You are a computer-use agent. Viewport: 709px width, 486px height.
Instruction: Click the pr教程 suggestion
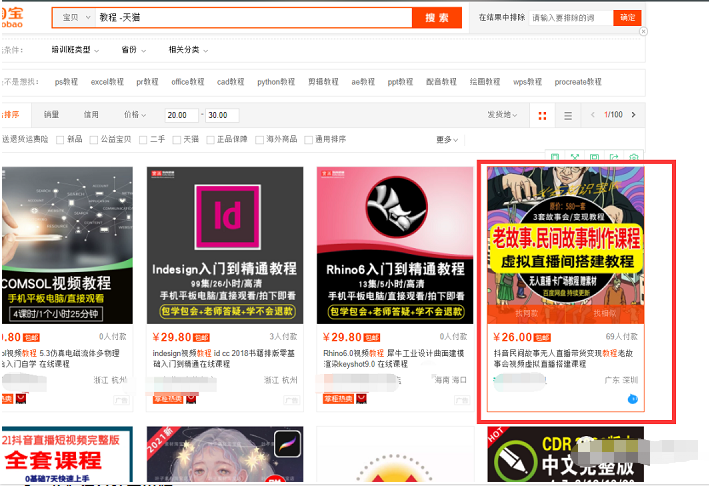147,82
